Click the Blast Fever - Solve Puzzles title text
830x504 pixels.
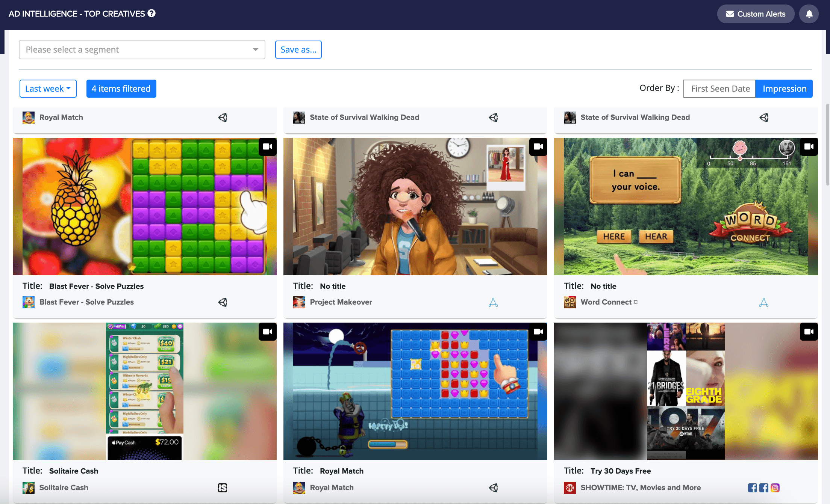pos(96,286)
